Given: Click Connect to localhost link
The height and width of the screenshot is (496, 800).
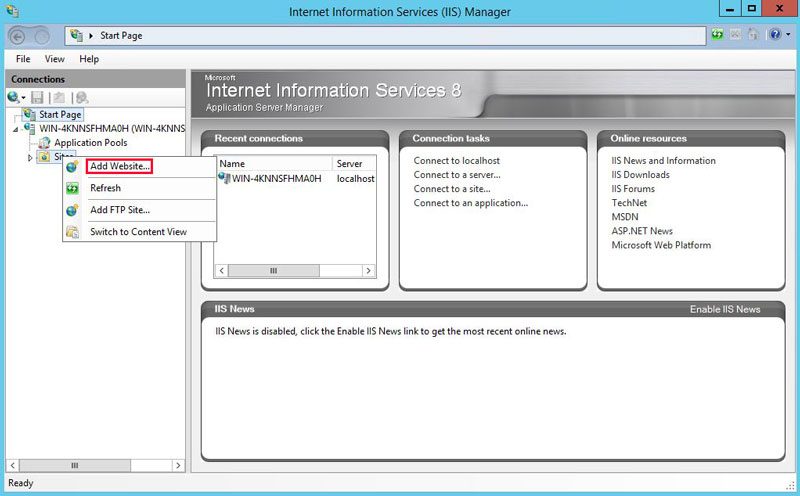Looking at the screenshot, I should [457, 161].
